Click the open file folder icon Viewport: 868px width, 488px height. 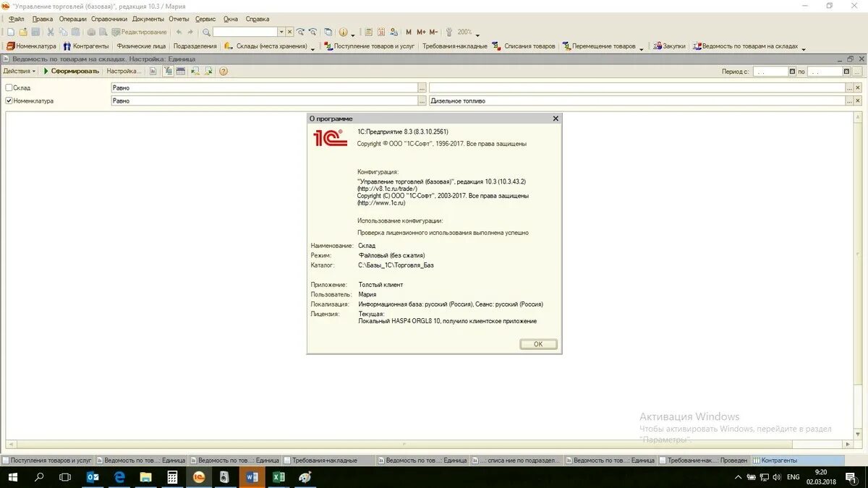[x=23, y=32]
